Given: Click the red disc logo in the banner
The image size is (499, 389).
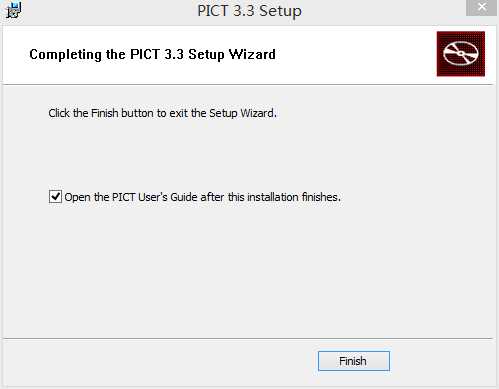Looking at the screenshot, I should click(x=461, y=54).
